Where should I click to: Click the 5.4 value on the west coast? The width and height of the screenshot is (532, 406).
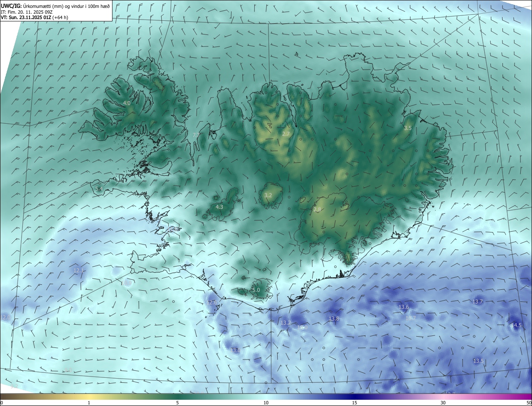pyautogui.click(x=99, y=189)
